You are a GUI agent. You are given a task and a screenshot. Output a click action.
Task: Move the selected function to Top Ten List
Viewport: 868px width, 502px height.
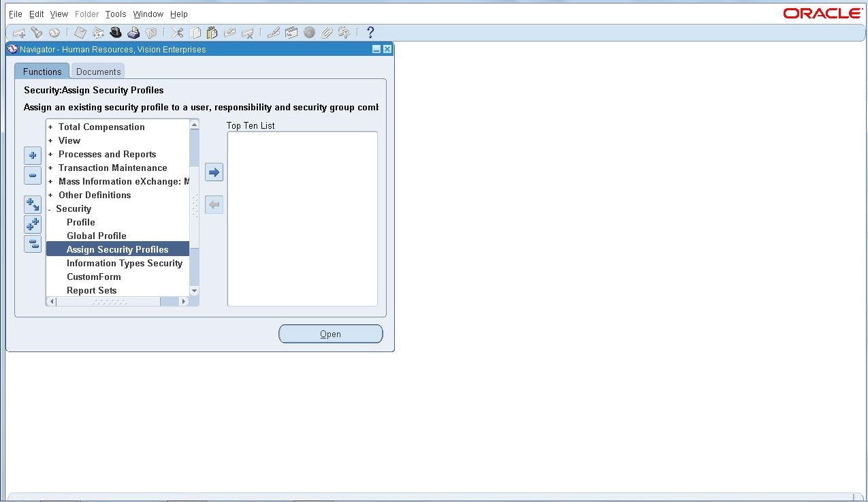tap(214, 172)
